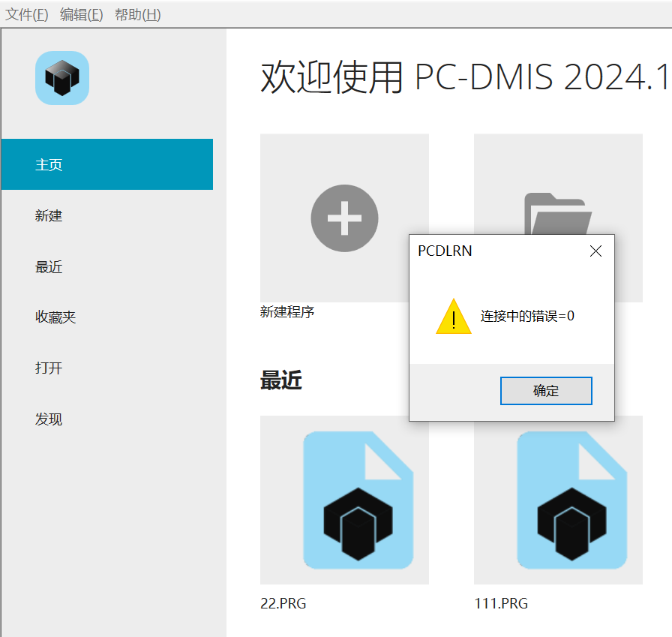The image size is (672, 637).
Task: Open the 文件(F) menu
Action: tap(27, 14)
